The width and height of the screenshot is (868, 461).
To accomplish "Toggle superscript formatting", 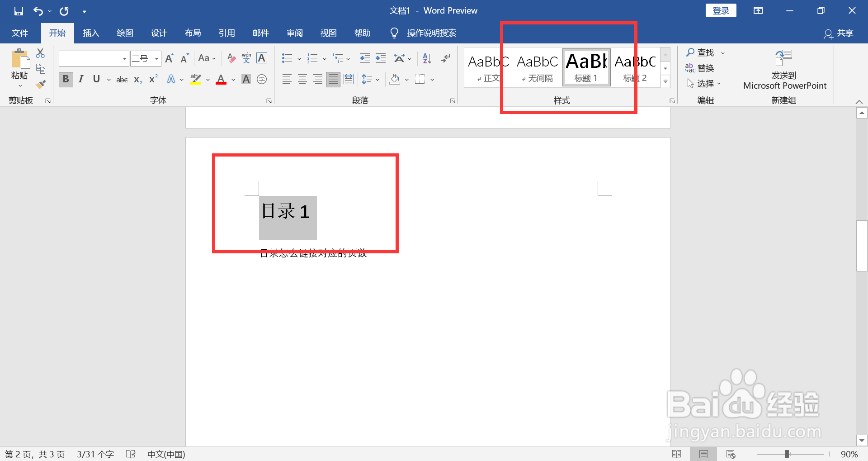I will click(x=154, y=79).
